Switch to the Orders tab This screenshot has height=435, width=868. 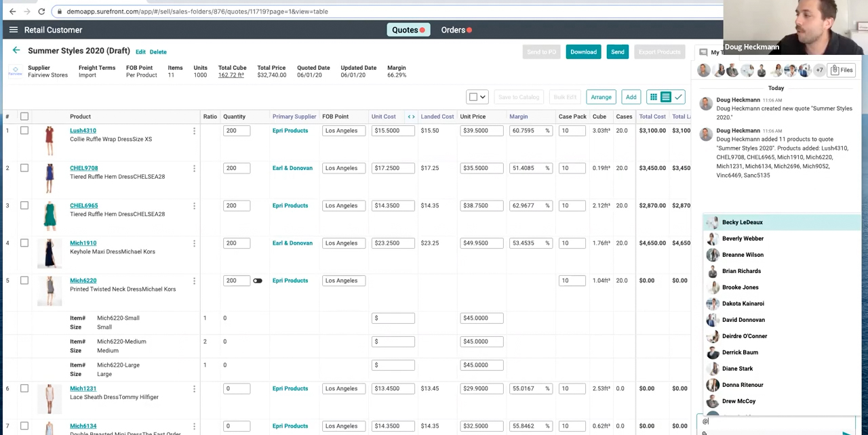[x=453, y=30]
